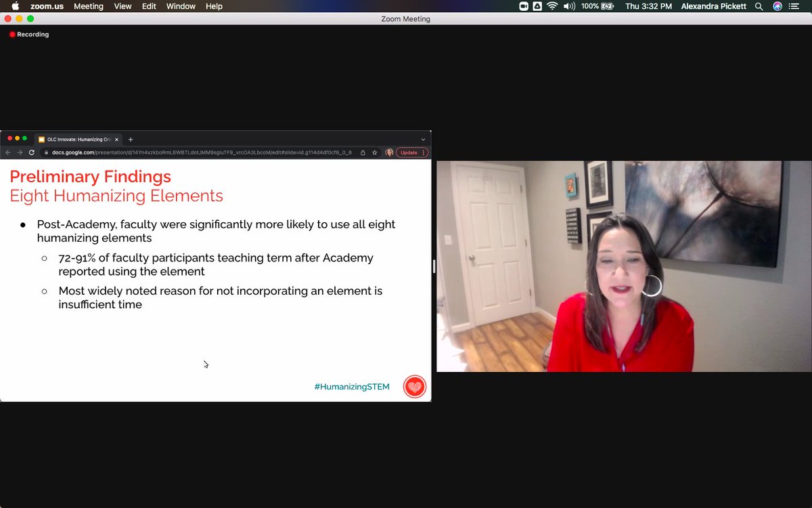Screen dimensions: 812x508
Task: Click the divider handle between slide and video
Action: [x=434, y=266]
